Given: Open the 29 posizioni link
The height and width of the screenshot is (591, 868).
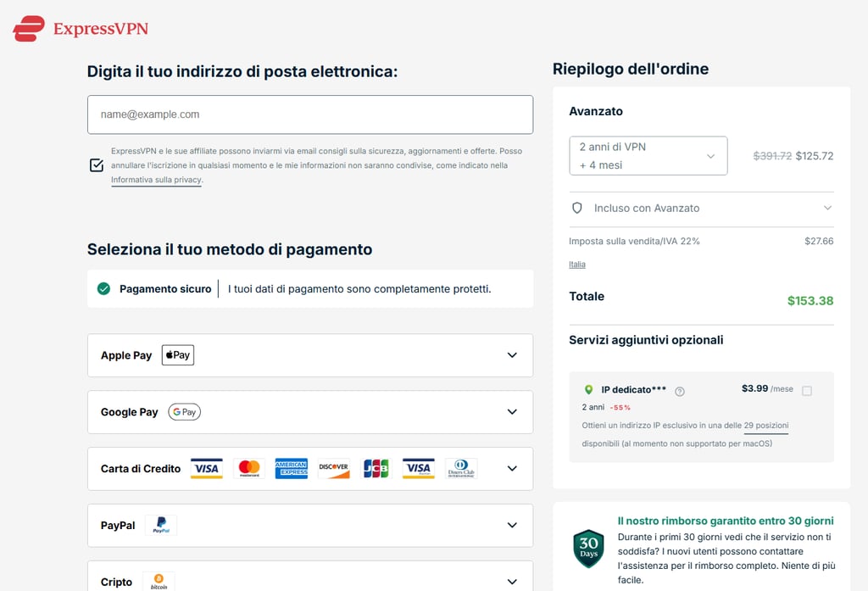Looking at the screenshot, I should click(x=766, y=426).
